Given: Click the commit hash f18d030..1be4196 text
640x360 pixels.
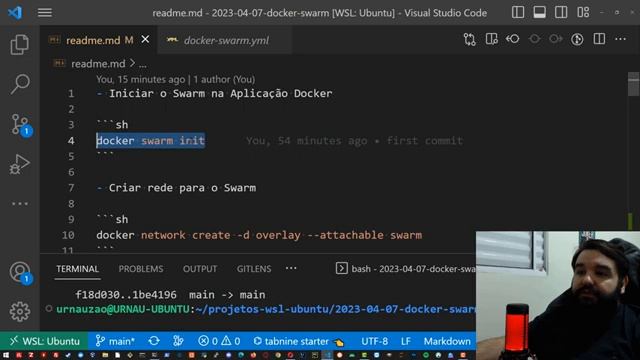Looking at the screenshot, I should [x=126, y=295].
